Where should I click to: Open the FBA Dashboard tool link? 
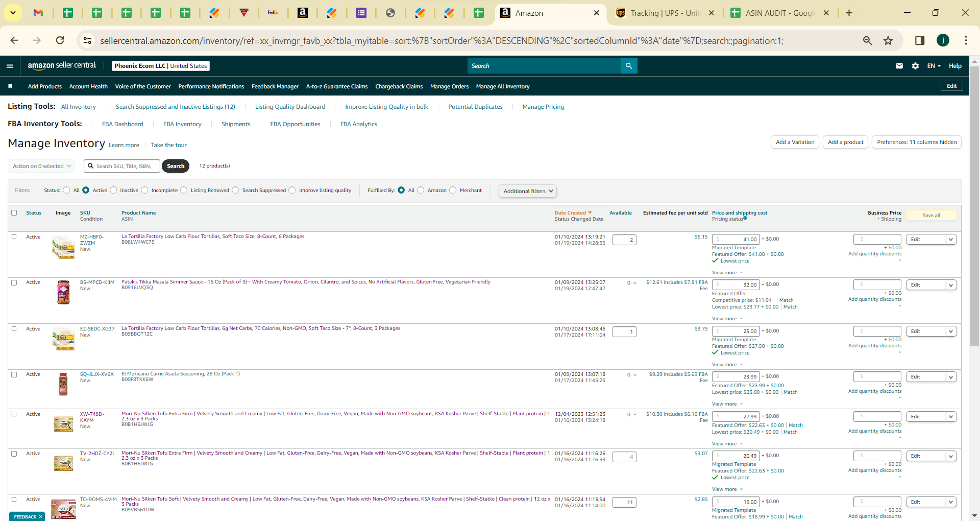[x=122, y=124]
